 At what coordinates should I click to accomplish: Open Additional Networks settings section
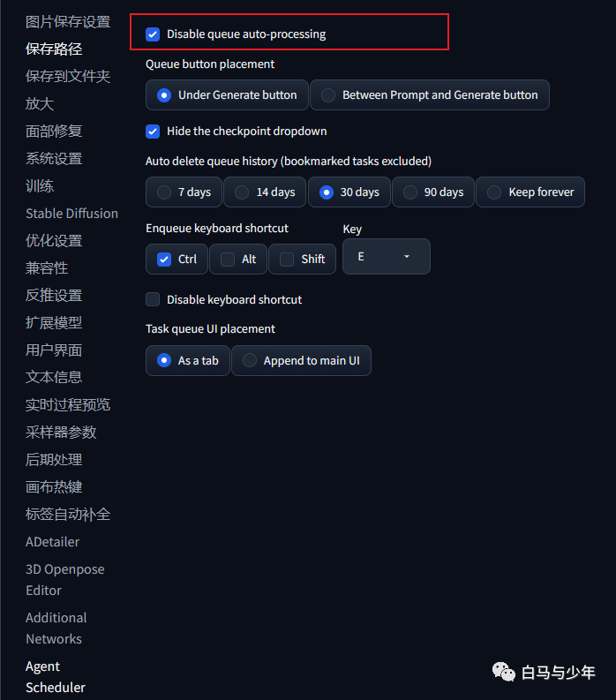pos(56,628)
